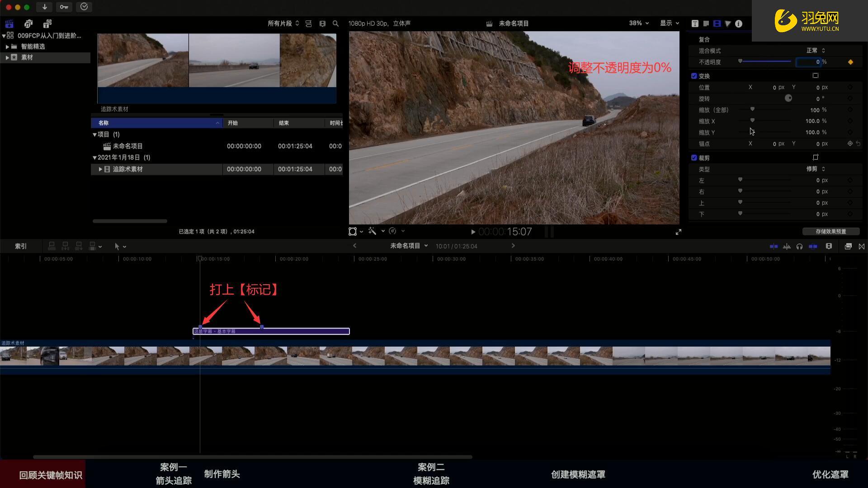
Task: Play the viewer with play button
Action: 473,232
